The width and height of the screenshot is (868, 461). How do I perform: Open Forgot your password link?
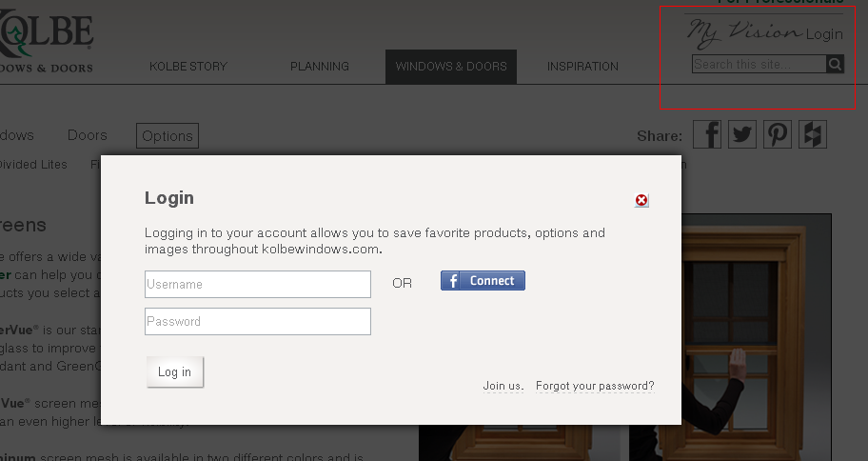[595, 386]
